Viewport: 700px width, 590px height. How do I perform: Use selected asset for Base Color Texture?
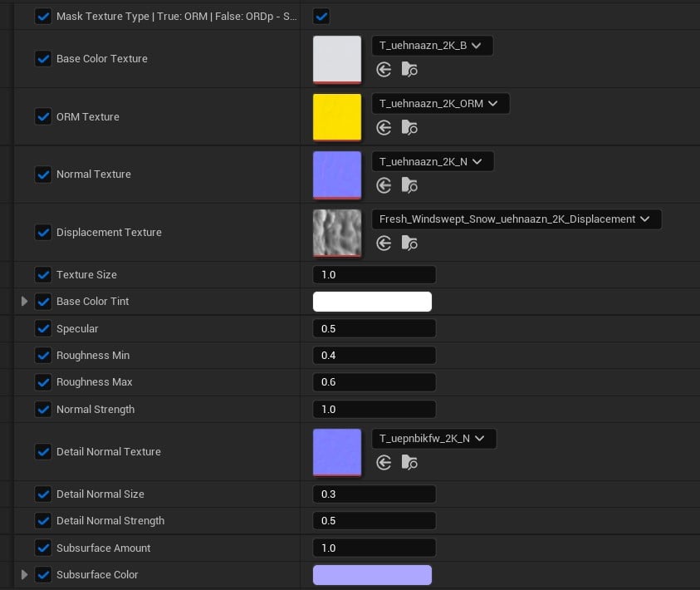(384, 70)
